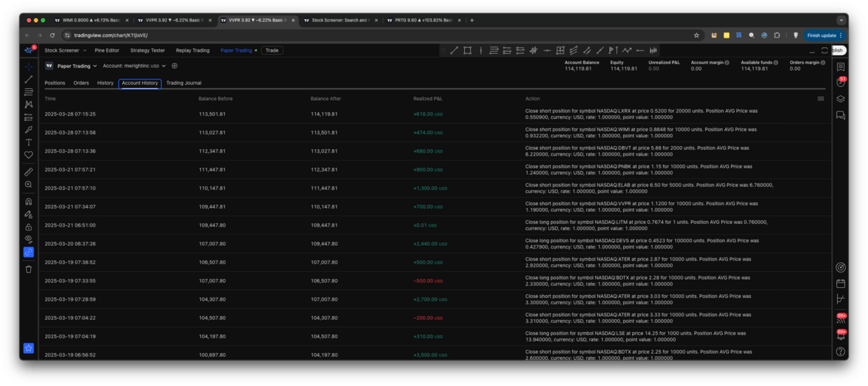Open the Replay Trading panel

(x=193, y=50)
